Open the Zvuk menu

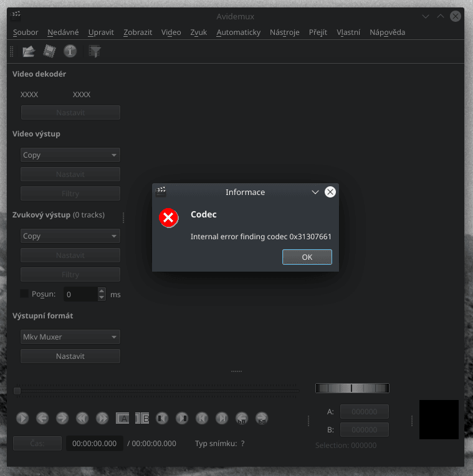pos(199,32)
